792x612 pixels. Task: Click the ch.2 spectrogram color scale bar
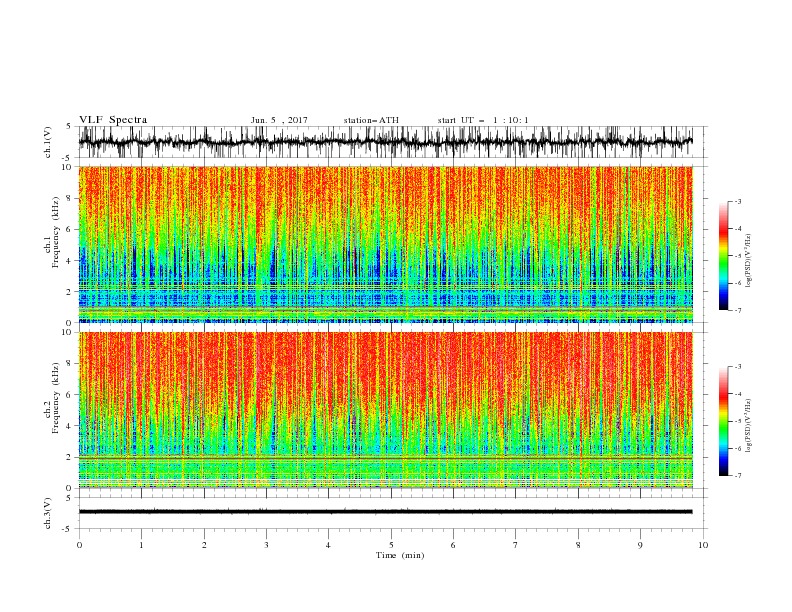click(x=724, y=421)
